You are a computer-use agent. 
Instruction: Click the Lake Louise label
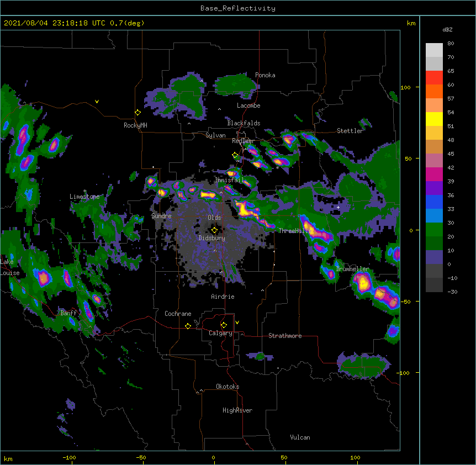[10, 267]
